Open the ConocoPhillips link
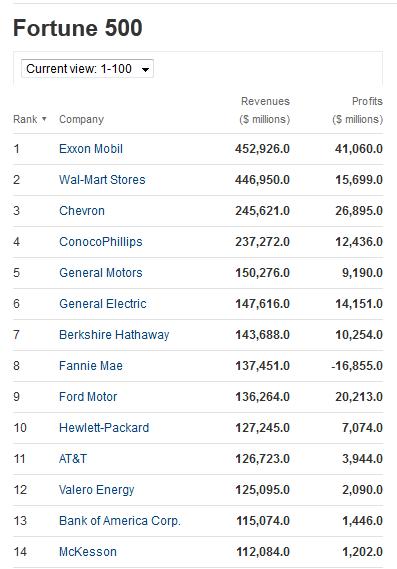397x569 pixels. (101, 242)
